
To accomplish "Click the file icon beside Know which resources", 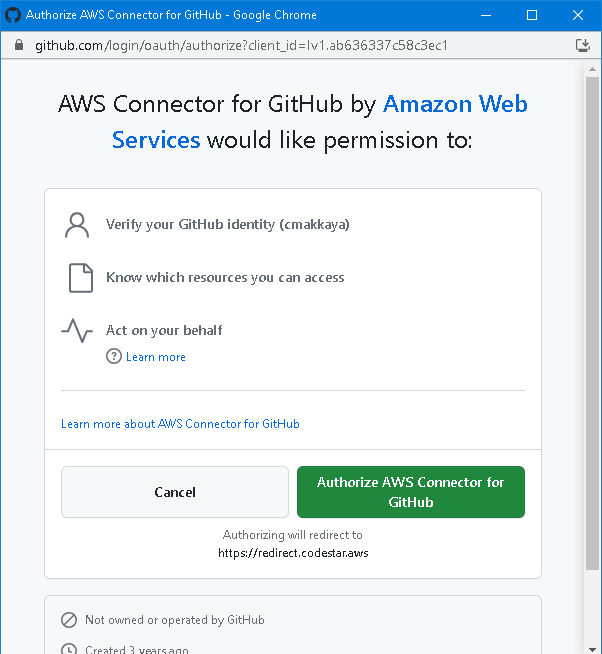I will (x=81, y=278).
